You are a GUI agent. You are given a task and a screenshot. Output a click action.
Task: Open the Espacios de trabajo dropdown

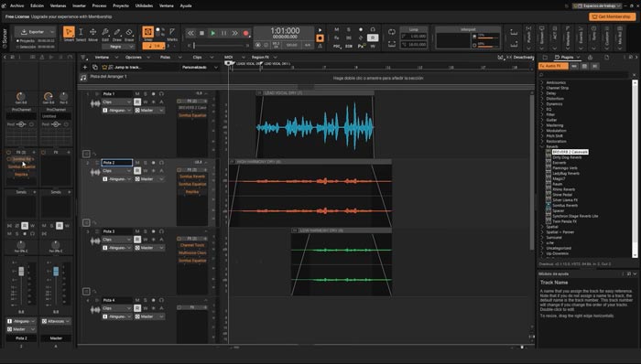597,5
